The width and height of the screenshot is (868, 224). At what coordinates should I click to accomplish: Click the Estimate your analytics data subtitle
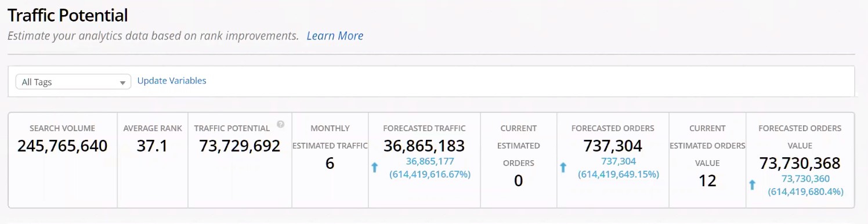coord(153,36)
